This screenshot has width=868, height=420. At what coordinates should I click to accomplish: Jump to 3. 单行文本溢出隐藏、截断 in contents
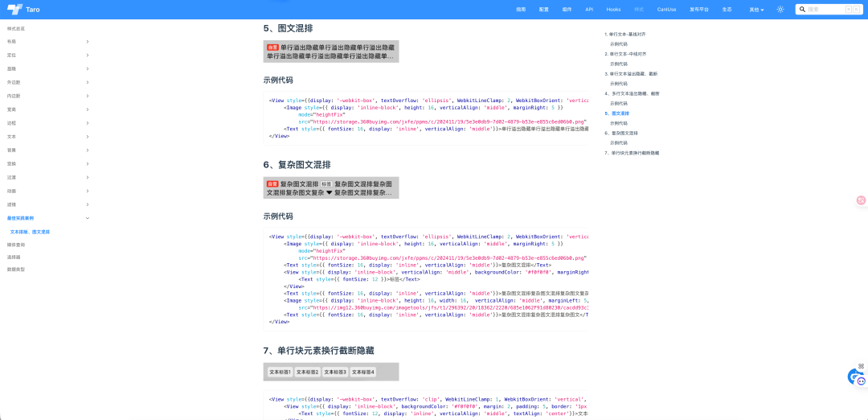[x=631, y=74]
